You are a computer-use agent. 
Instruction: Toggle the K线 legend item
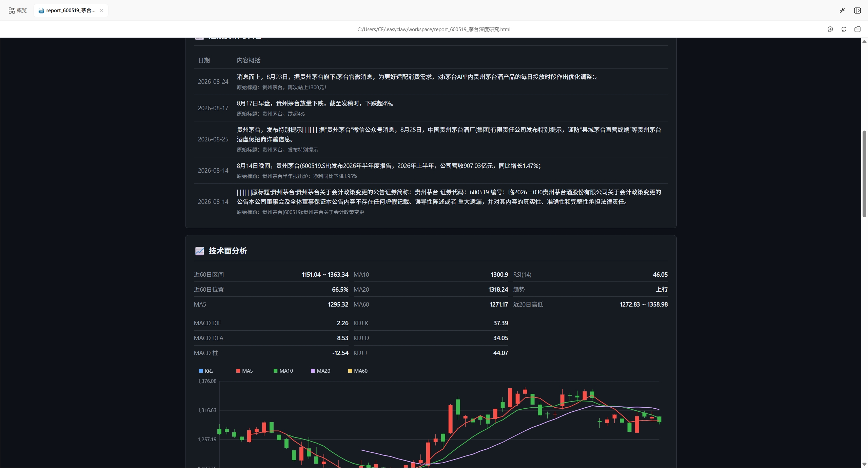click(x=206, y=371)
